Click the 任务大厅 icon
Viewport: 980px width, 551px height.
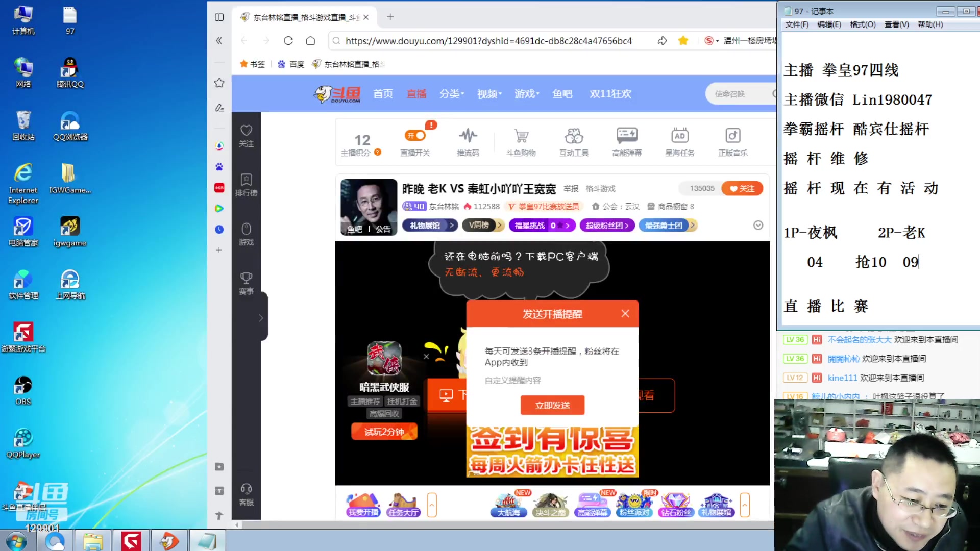tap(403, 505)
